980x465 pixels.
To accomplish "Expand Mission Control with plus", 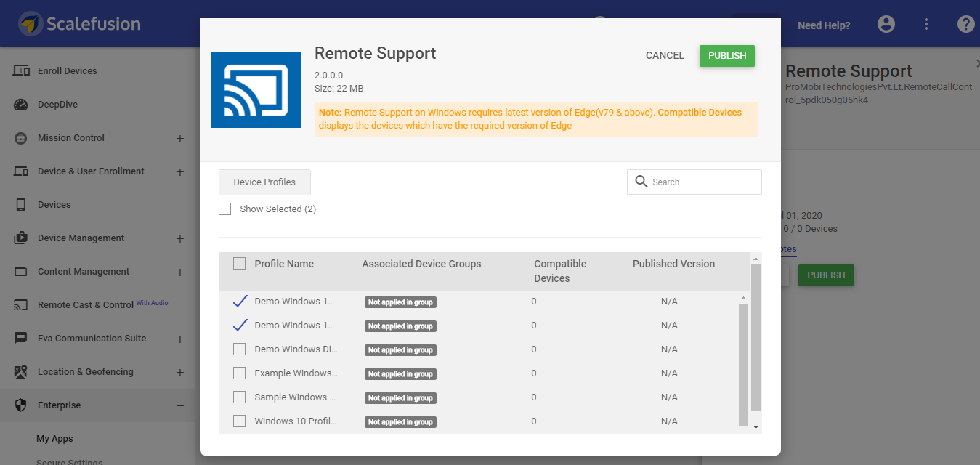I will [x=180, y=138].
